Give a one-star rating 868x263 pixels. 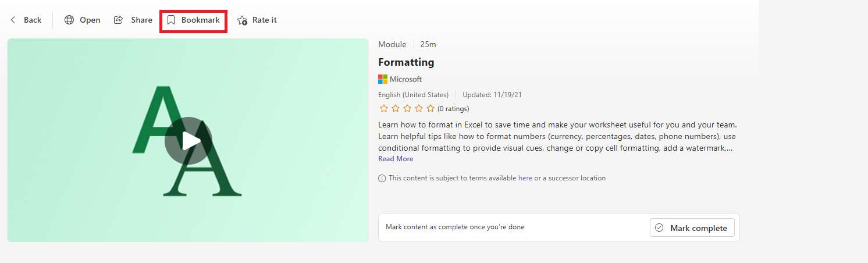click(384, 108)
